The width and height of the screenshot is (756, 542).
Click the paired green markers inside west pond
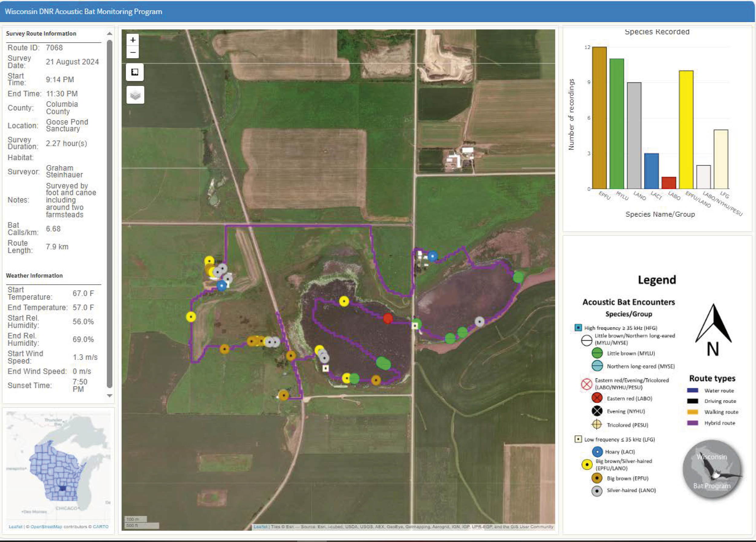(x=383, y=363)
